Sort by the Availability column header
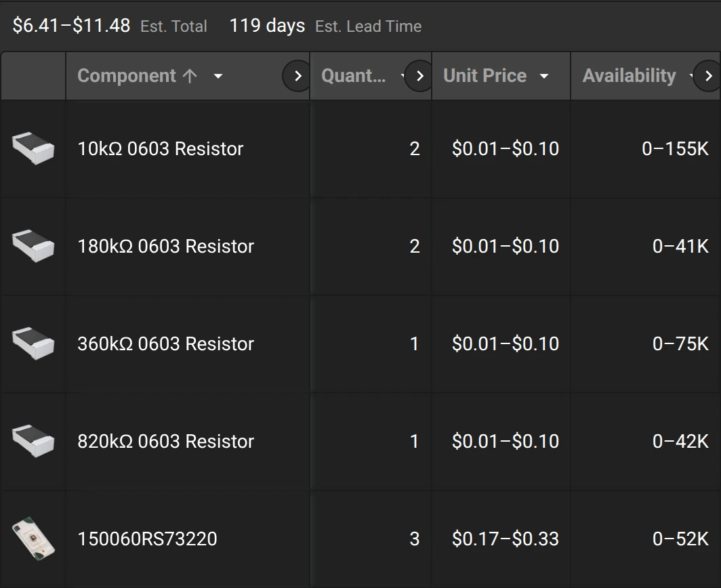Viewport: 721px width, 588px height. click(629, 76)
